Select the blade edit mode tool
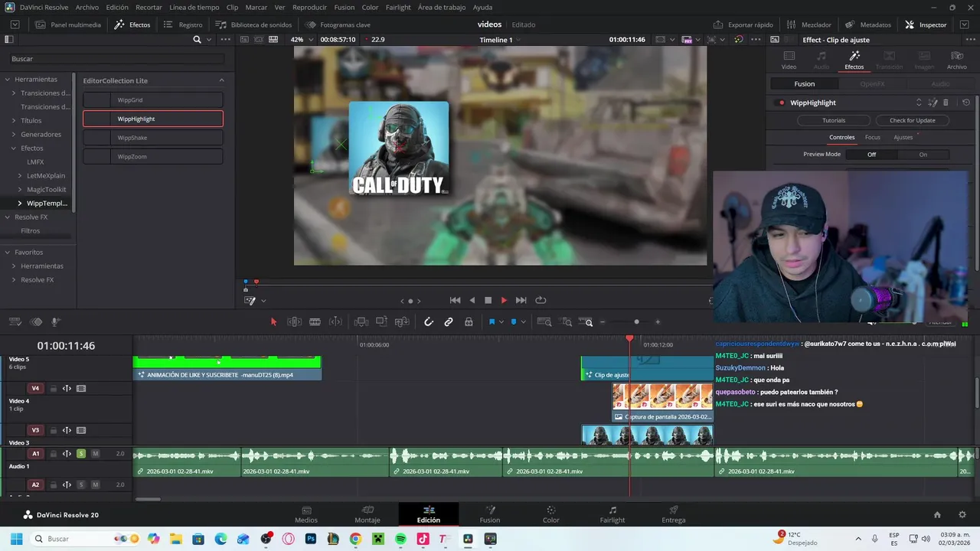Viewport: 980px width, 551px height. click(x=315, y=322)
